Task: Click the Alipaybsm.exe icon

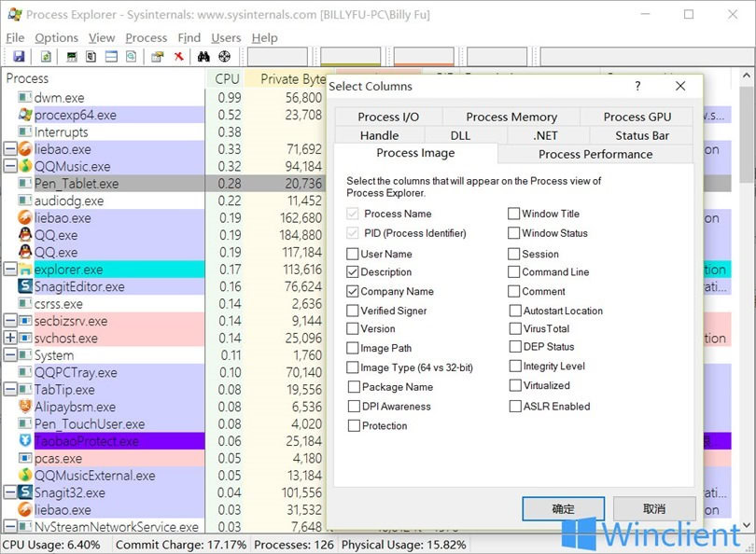Action: coord(25,406)
